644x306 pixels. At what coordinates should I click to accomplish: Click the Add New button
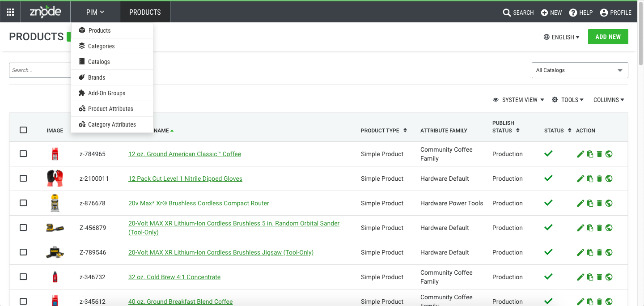[608, 37]
